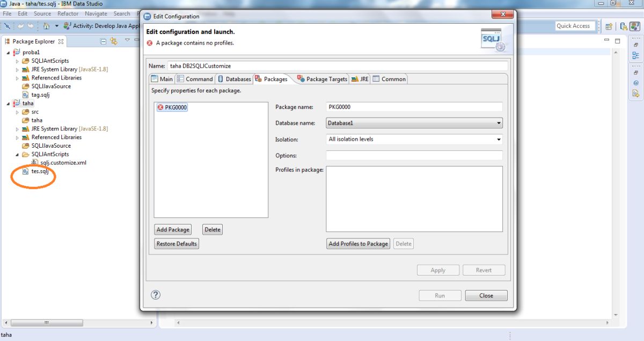Select the Java perspective icon
644x341 pixels.
tap(634, 26)
